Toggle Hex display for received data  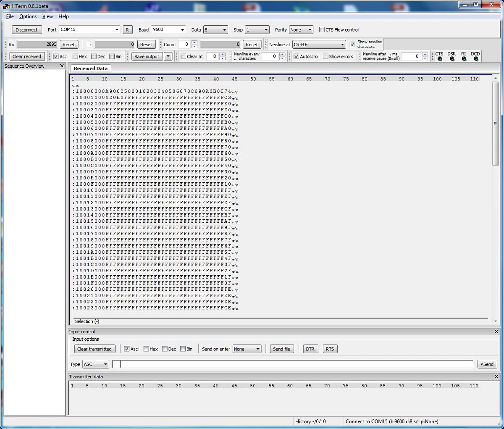pos(76,56)
